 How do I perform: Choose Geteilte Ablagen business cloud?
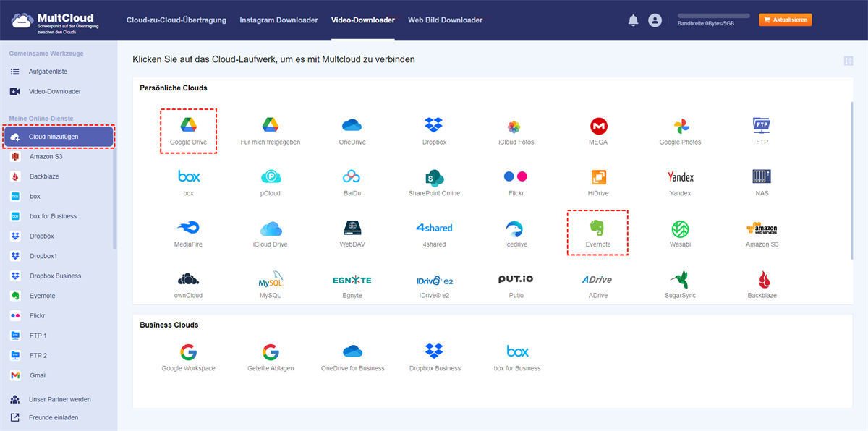(x=271, y=351)
